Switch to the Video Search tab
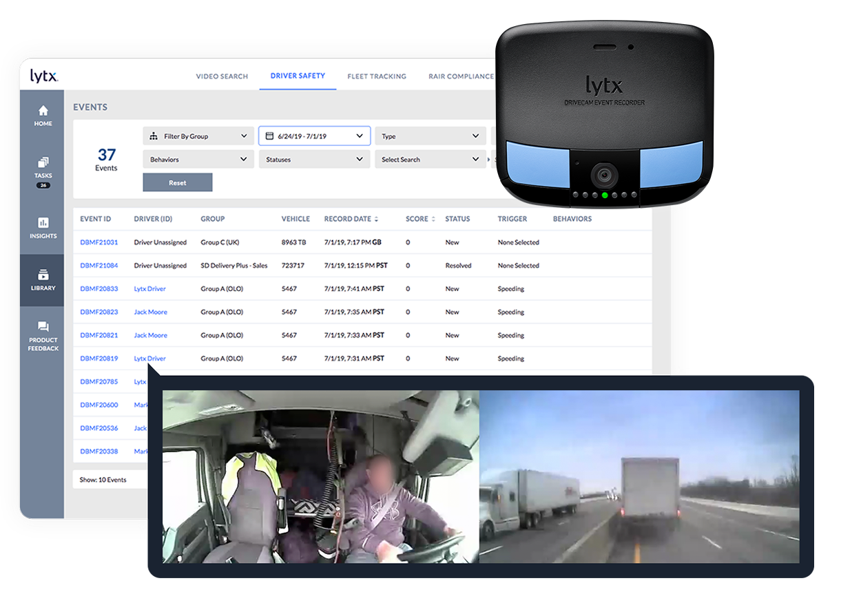The height and width of the screenshot is (616, 861). tap(222, 76)
